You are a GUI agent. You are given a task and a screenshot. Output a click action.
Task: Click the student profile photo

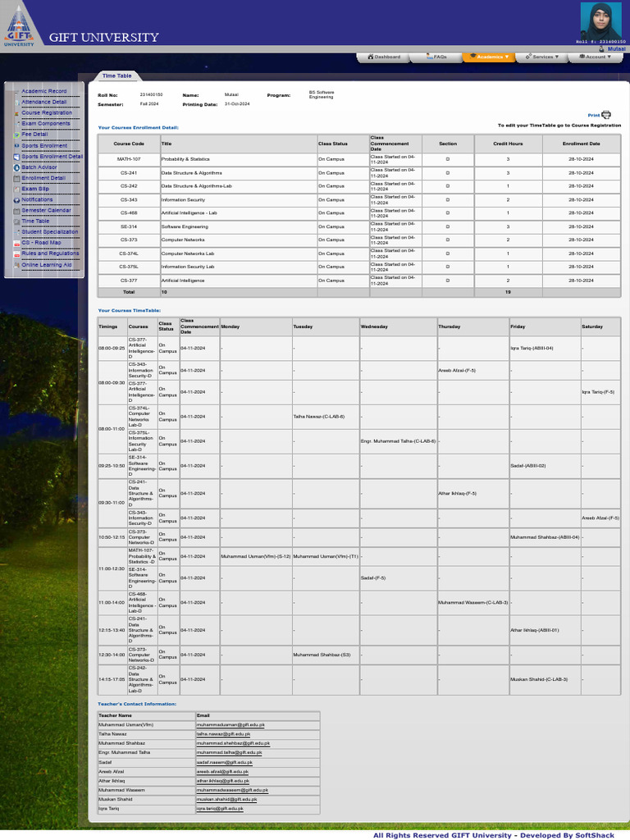click(601, 21)
